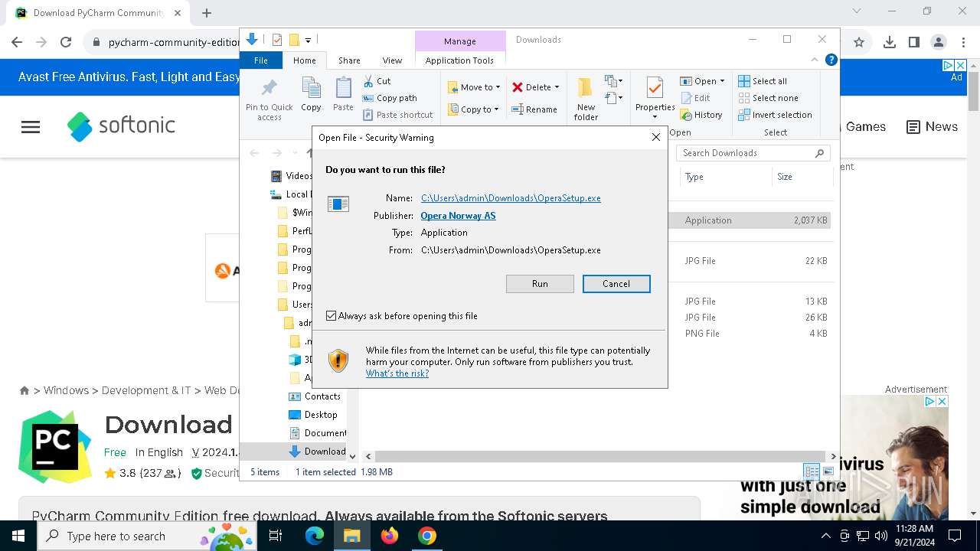Create a New folder from ribbon
The height and width of the screenshot is (551, 980).
[586, 98]
